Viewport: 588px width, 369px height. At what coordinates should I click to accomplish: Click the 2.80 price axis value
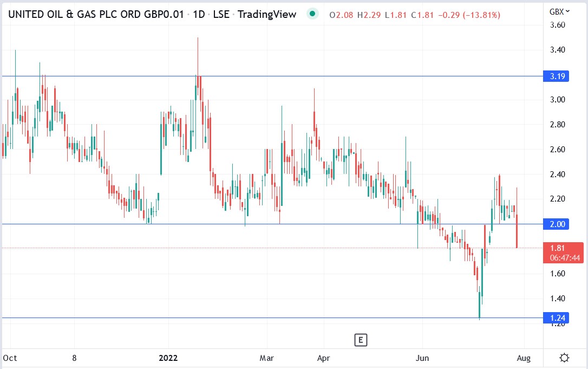[x=558, y=124]
